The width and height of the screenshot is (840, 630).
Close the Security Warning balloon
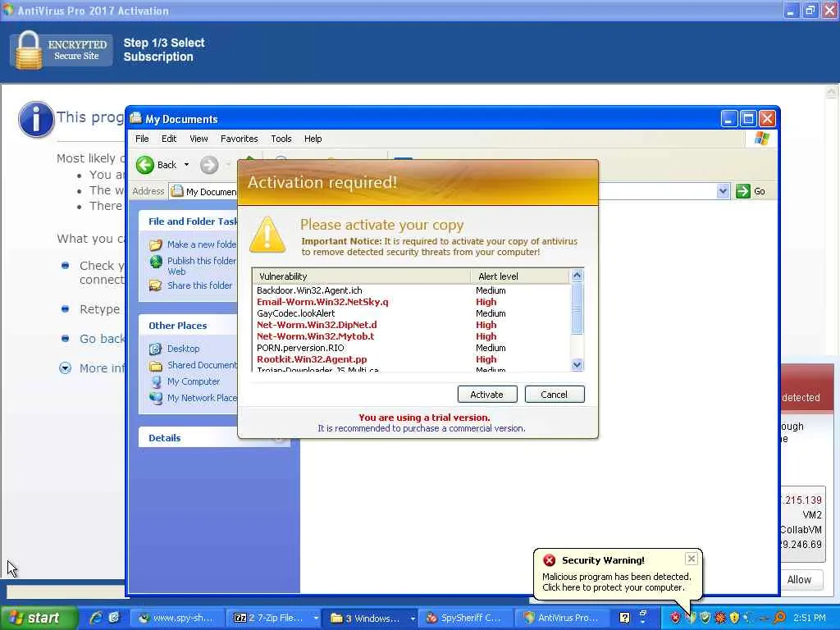tap(692, 559)
